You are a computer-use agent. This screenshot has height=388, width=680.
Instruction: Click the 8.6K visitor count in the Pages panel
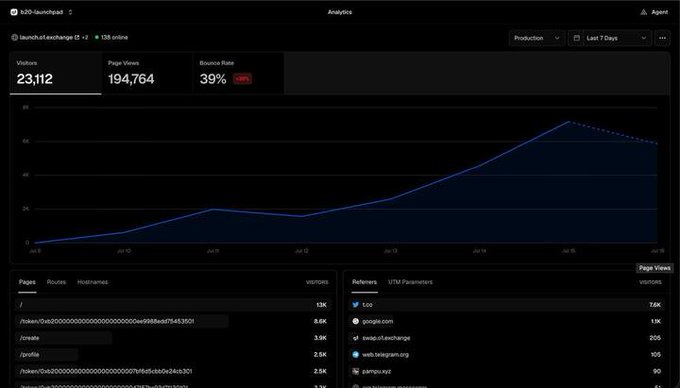coord(320,321)
